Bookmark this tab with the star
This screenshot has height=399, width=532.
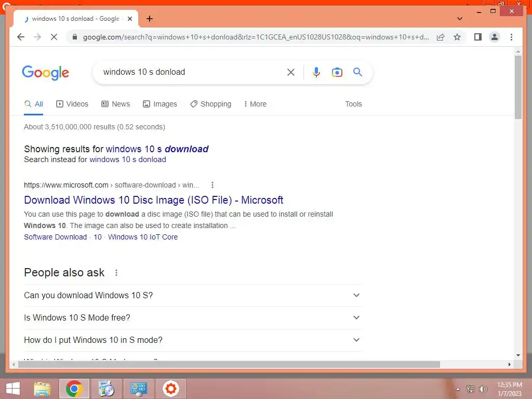pyautogui.click(x=457, y=37)
